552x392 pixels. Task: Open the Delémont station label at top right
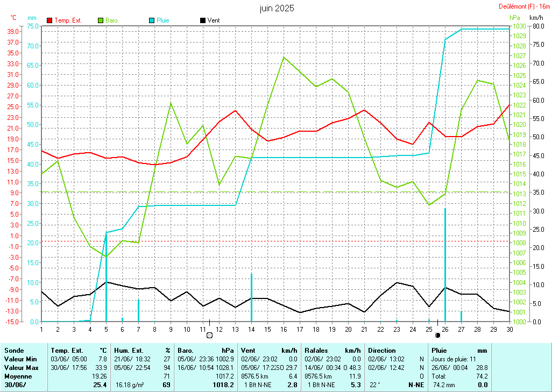521,6
